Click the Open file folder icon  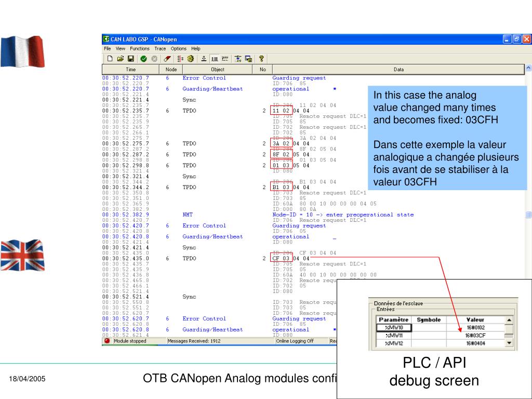(121, 59)
